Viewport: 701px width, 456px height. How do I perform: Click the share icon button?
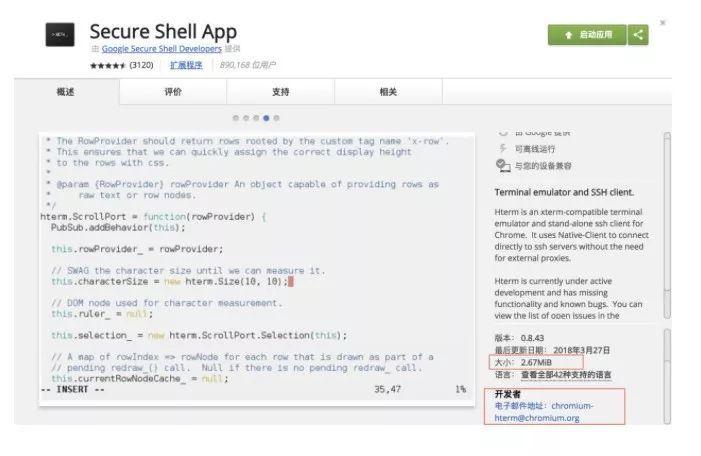tap(638, 35)
